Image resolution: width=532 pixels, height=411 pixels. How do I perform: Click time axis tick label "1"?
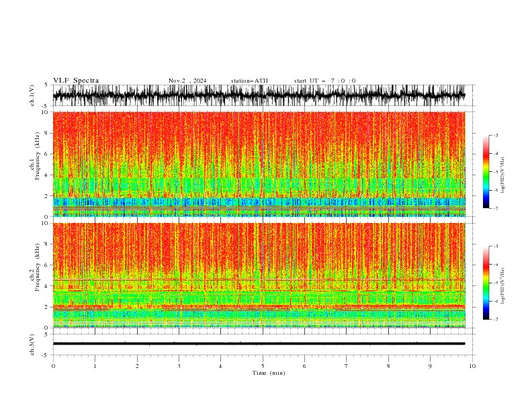[95, 366]
